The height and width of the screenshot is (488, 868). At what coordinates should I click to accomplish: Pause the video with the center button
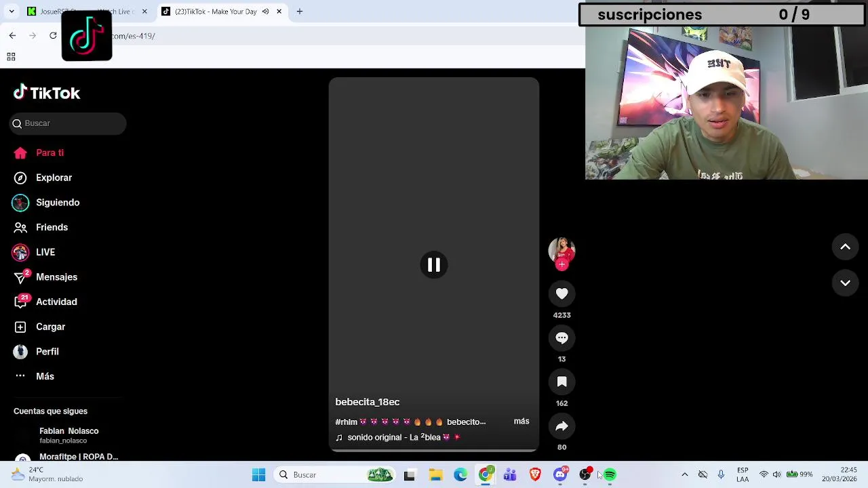tap(434, 265)
